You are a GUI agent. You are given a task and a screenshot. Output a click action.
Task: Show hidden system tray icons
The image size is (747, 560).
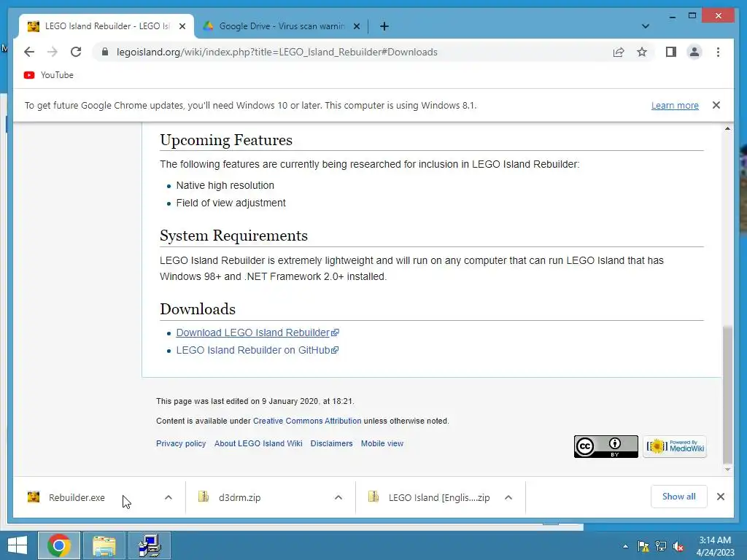click(x=625, y=547)
